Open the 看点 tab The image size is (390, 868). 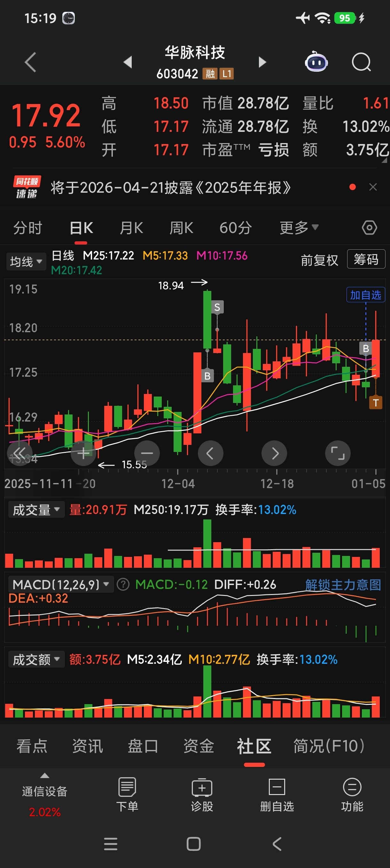coord(32,746)
